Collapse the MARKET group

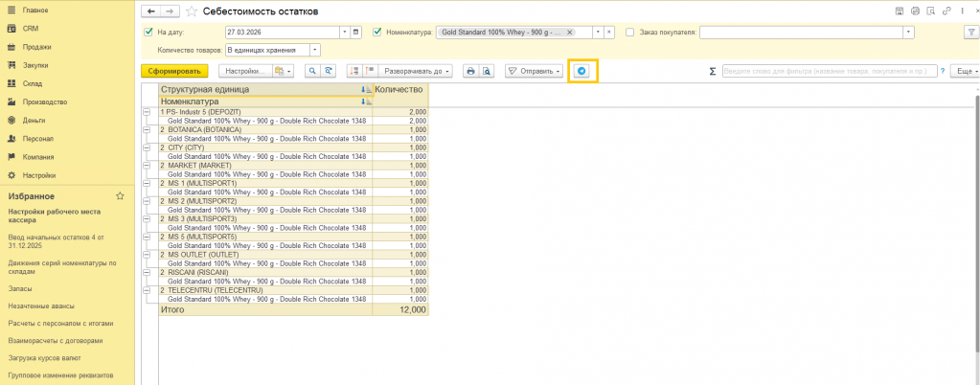click(147, 165)
